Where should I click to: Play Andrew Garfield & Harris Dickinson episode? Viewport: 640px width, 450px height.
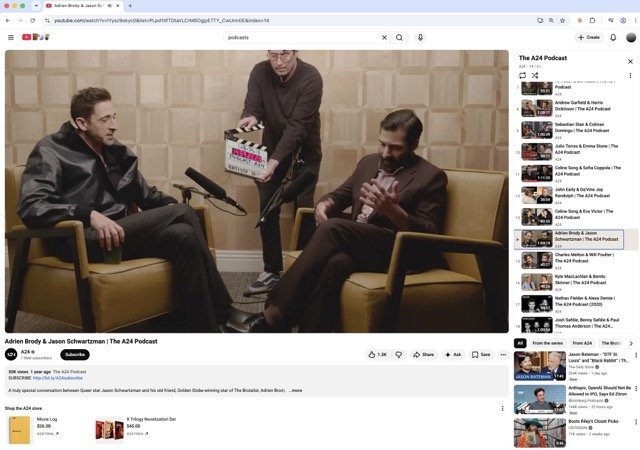click(571, 109)
